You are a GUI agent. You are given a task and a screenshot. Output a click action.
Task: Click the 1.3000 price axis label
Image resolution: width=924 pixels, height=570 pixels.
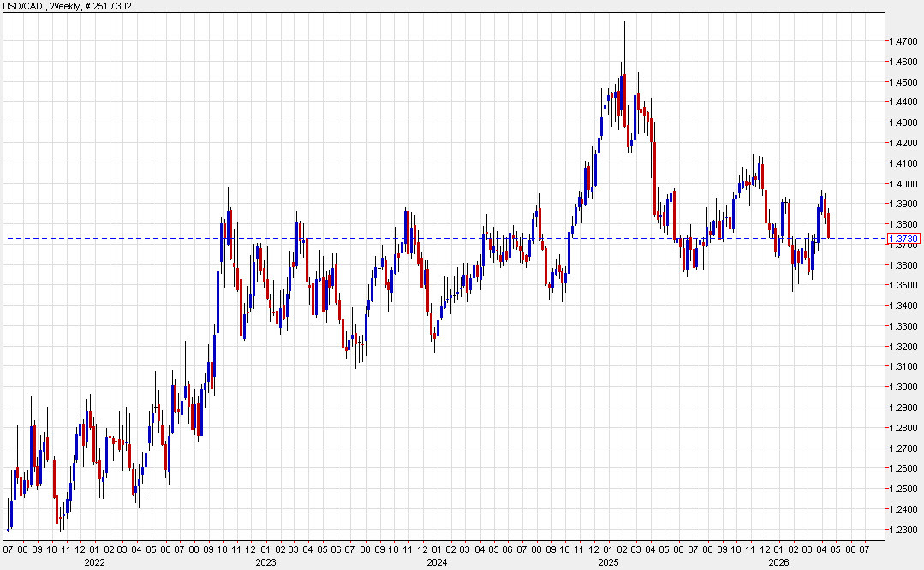coord(903,386)
